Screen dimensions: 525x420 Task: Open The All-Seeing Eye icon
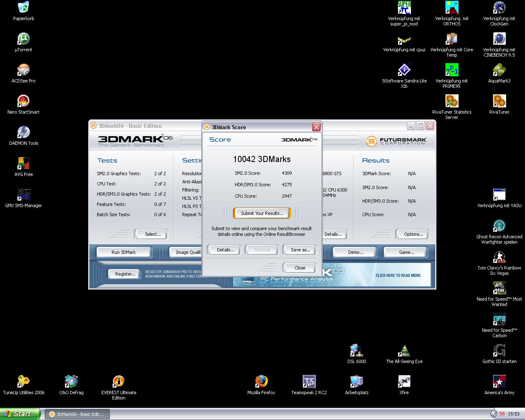tap(404, 351)
